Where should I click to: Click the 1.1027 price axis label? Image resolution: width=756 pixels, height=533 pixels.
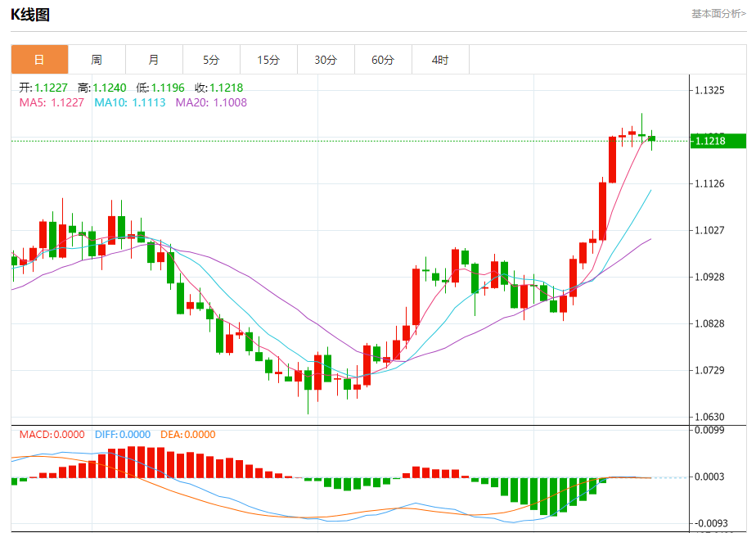[x=709, y=230]
